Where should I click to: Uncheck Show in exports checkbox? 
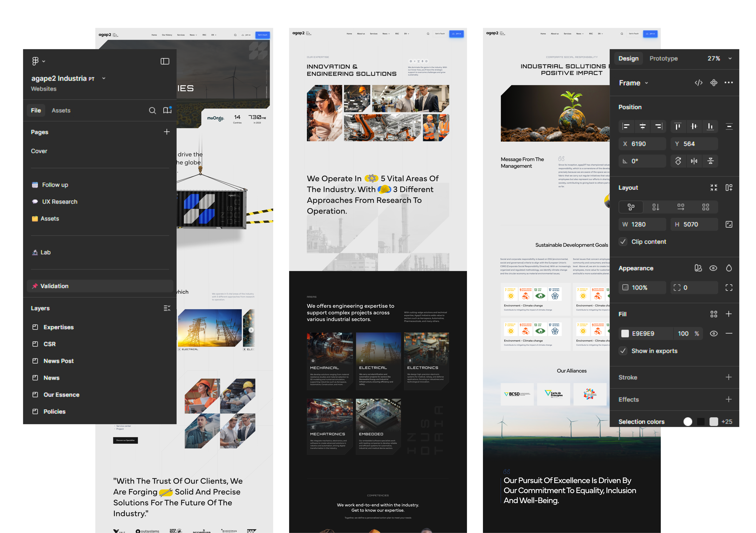(x=623, y=351)
